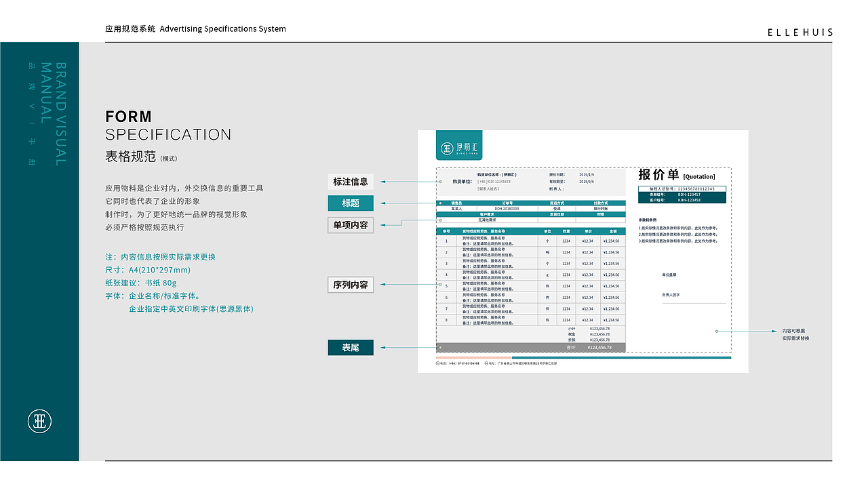This screenshot has width=868, height=503.
Task: Click the 应用规范系统 header title
Action: click(x=131, y=29)
